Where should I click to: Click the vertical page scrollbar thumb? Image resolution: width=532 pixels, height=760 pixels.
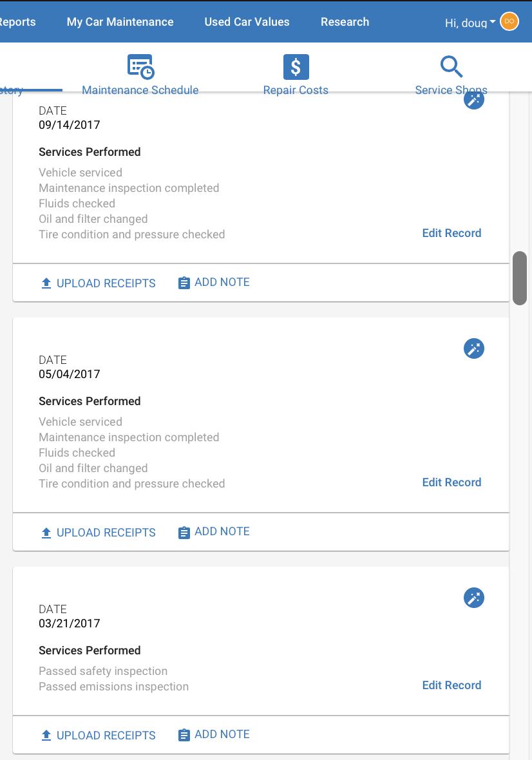519,278
